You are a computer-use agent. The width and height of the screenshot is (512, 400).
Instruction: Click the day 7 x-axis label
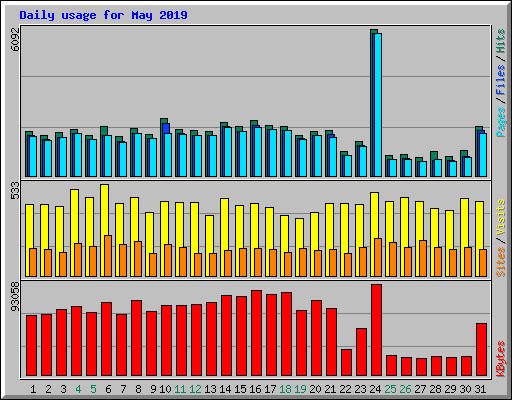pos(123,389)
